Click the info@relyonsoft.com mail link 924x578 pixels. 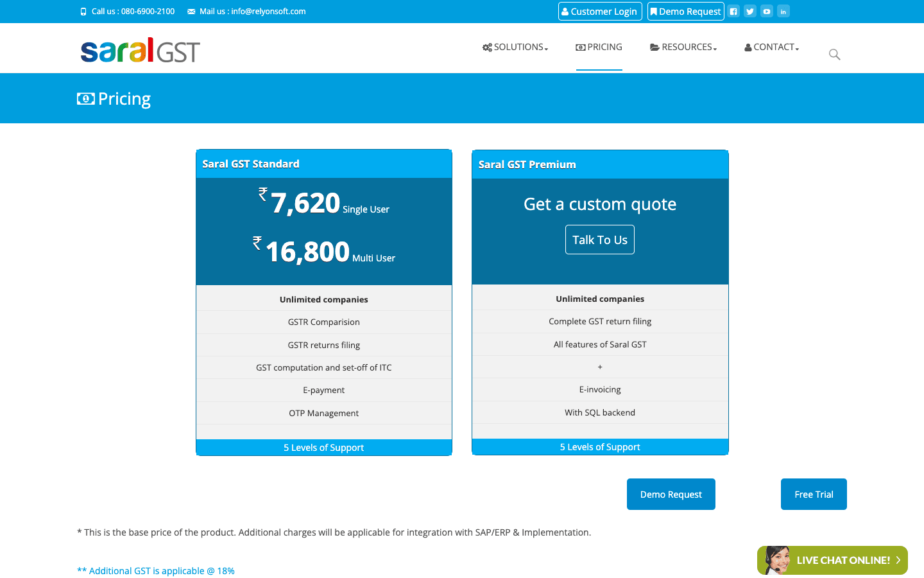pos(268,12)
